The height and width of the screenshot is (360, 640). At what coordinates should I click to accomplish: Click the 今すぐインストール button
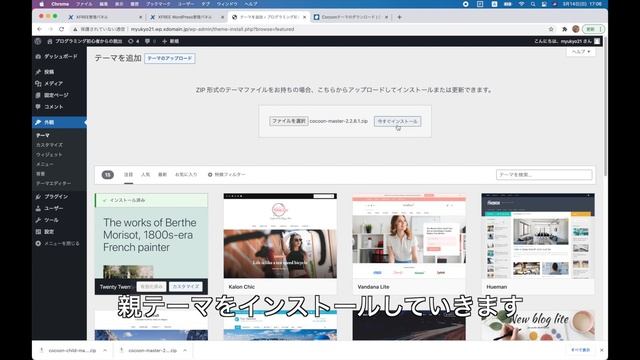(397, 121)
